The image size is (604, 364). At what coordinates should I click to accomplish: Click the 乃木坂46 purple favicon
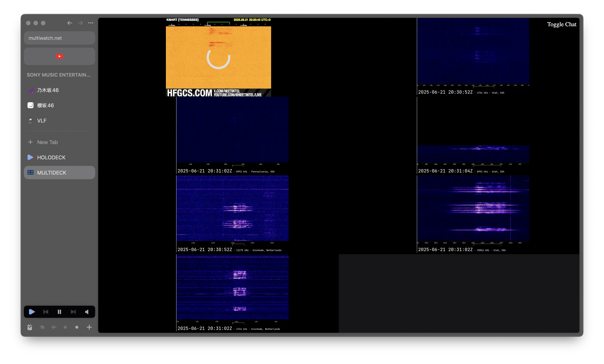pos(30,90)
